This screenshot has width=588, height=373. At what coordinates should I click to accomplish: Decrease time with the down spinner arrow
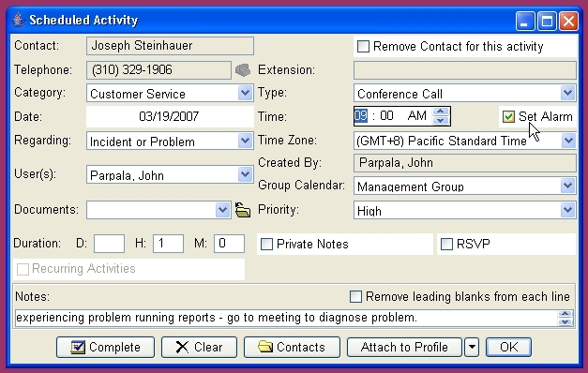(441, 120)
